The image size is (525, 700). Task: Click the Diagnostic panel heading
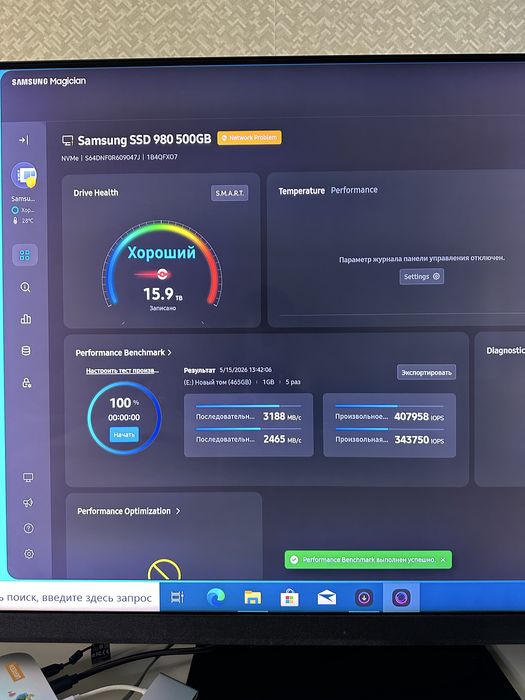point(505,351)
